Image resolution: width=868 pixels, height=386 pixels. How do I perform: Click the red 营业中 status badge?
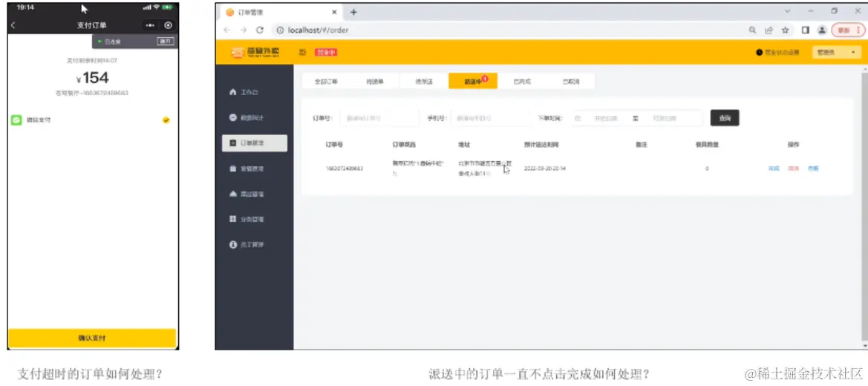326,52
